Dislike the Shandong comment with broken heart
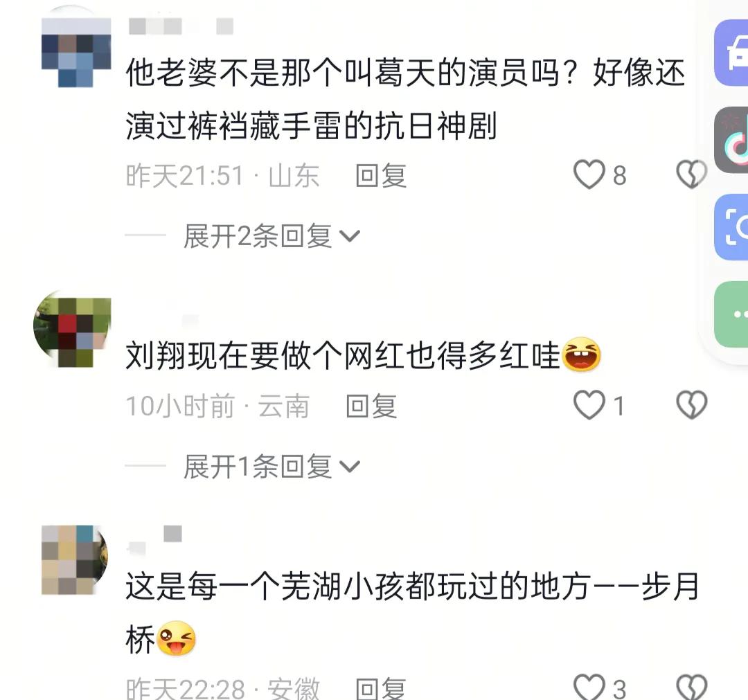This screenshot has height=700, width=748. click(691, 174)
